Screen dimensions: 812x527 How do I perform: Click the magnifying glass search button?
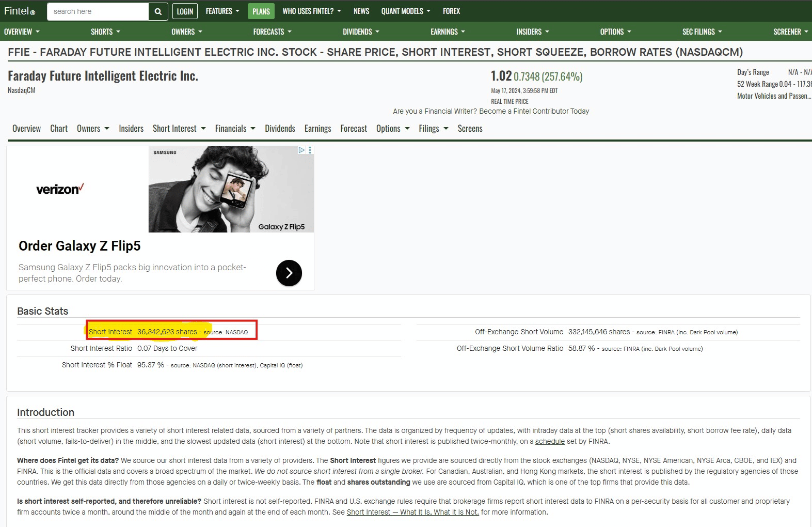158,11
